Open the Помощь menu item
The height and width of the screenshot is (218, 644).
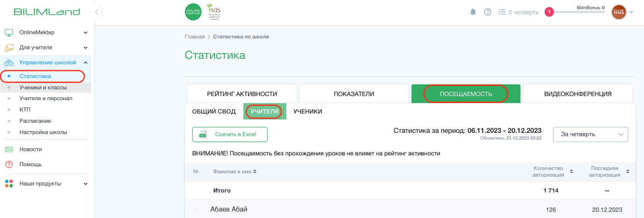30,165
